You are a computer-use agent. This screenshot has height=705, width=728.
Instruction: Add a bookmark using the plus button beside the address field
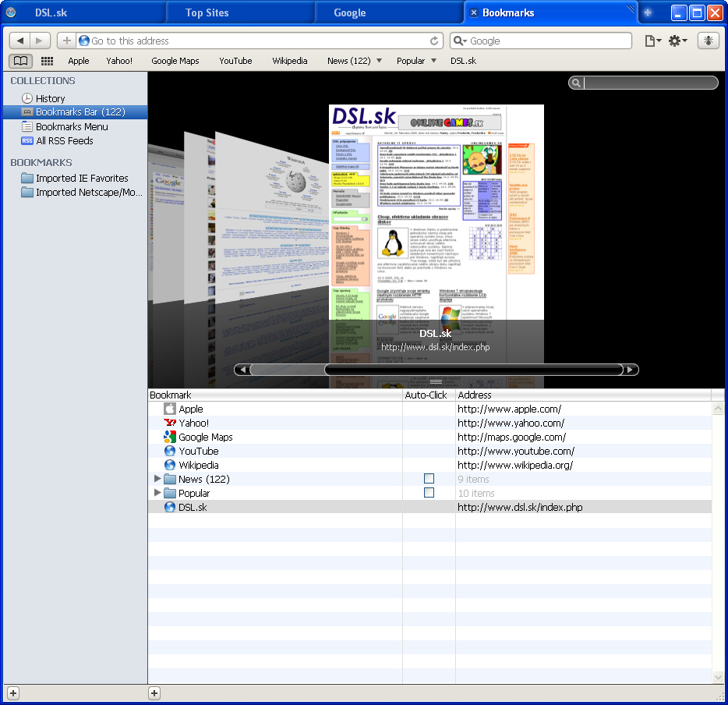pos(67,41)
